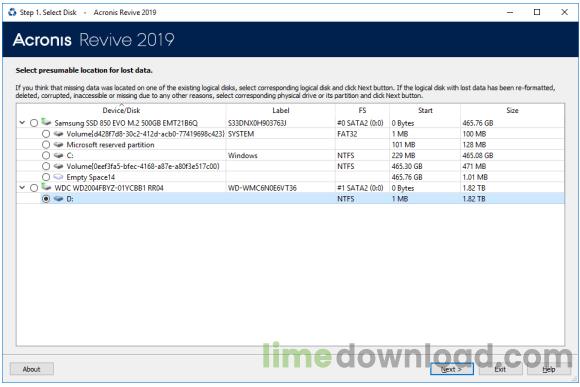The height and width of the screenshot is (387, 580).
Task: Click the Samsung SSD 850 EVO drive icon
Action: coord(46,122)
